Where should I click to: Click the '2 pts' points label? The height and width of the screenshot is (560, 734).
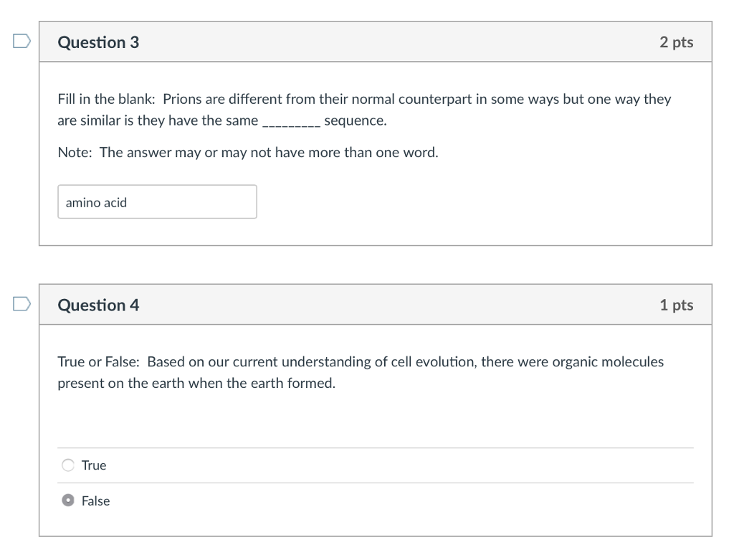676,42
